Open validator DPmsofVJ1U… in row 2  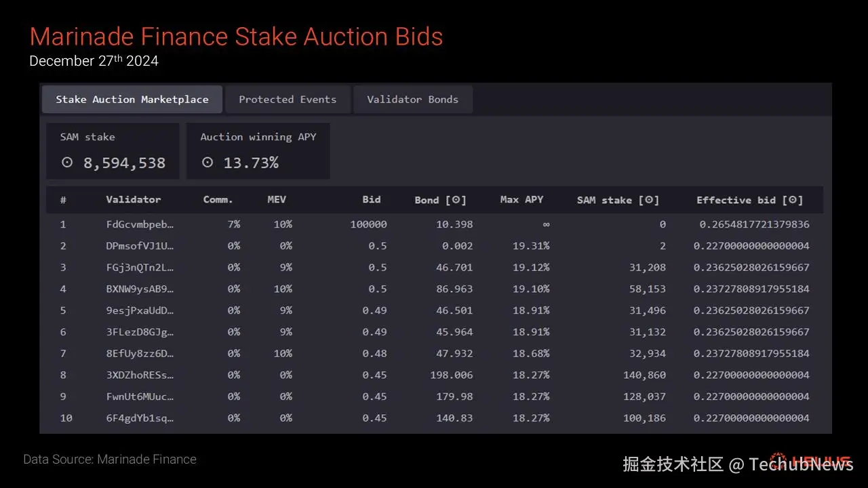(140, 246)
